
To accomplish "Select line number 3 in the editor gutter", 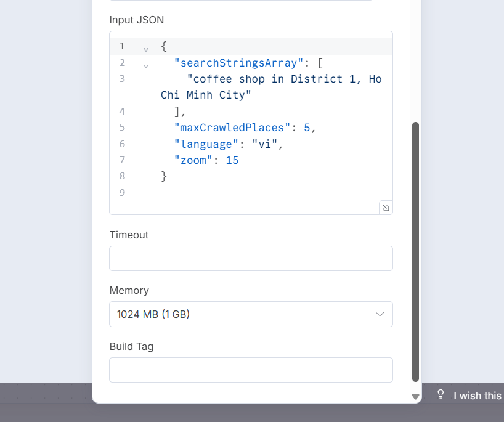I will [122, 79].
